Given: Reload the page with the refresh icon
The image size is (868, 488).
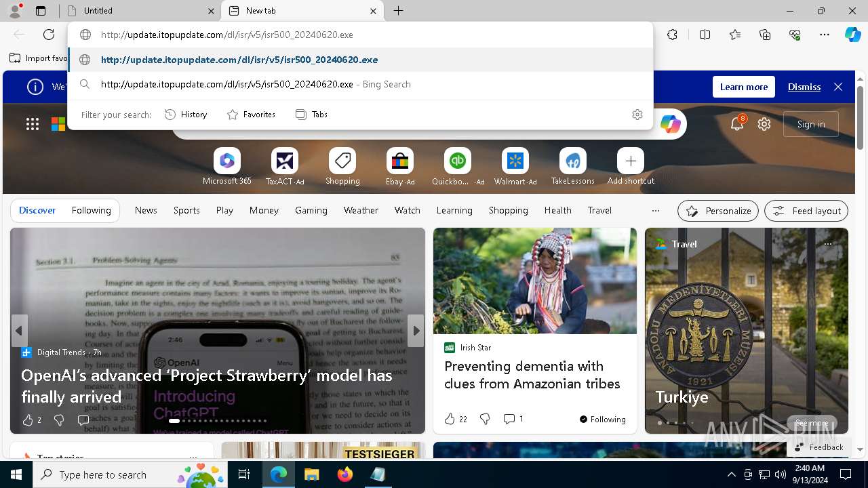Looking at the screenshot, I should (49, 35).
